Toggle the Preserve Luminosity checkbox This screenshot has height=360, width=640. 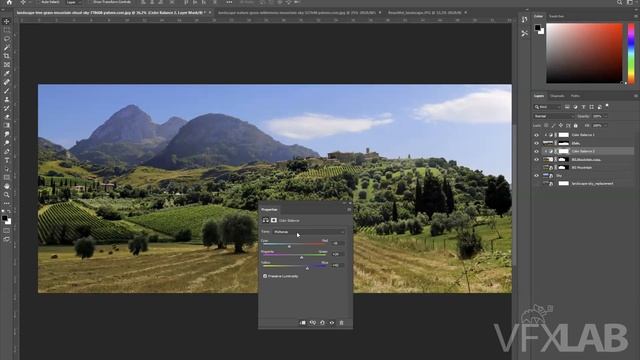[265, 276]
